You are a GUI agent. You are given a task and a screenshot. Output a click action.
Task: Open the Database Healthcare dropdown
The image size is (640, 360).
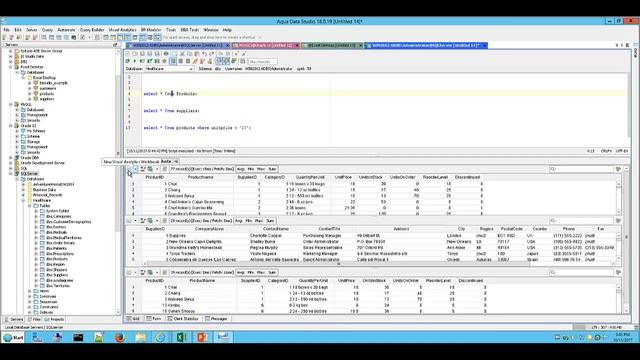tap(169, 69)
